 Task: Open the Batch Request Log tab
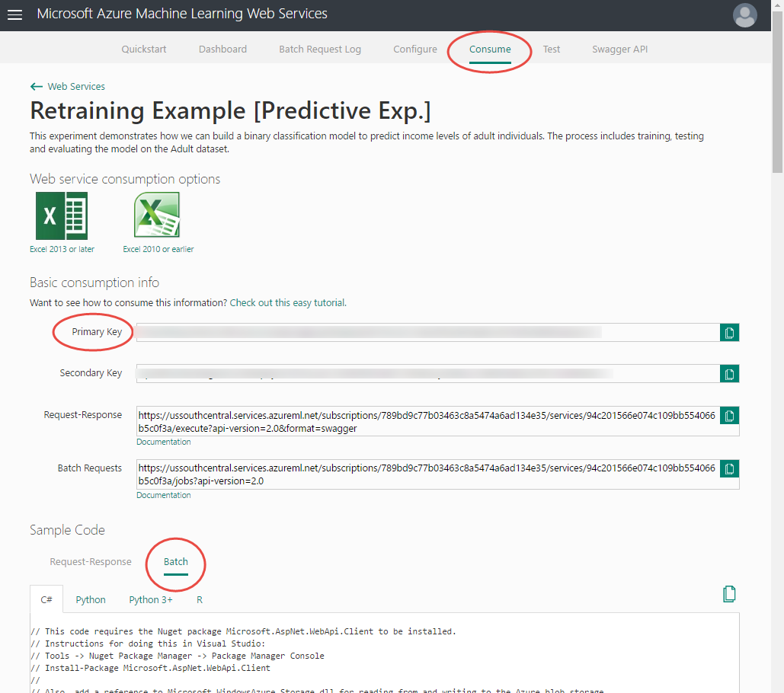tap(320, 49)
